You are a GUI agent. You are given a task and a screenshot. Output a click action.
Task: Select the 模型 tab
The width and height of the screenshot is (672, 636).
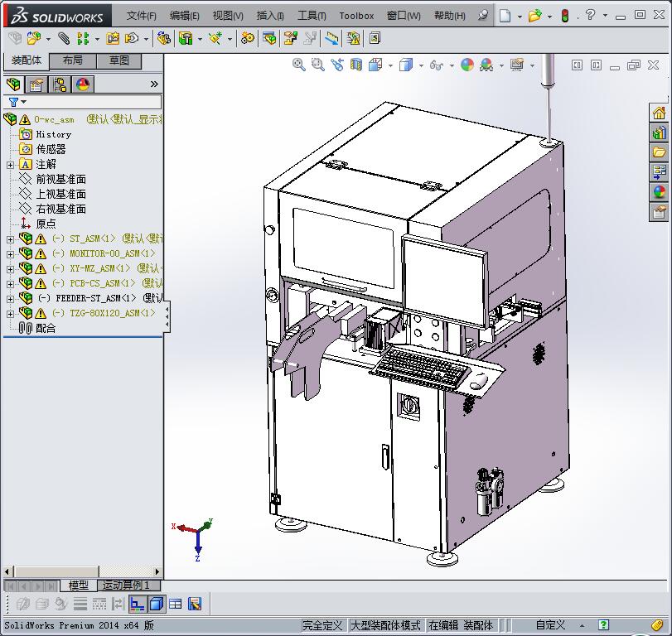pyautogui.click(x=79, y=585)
